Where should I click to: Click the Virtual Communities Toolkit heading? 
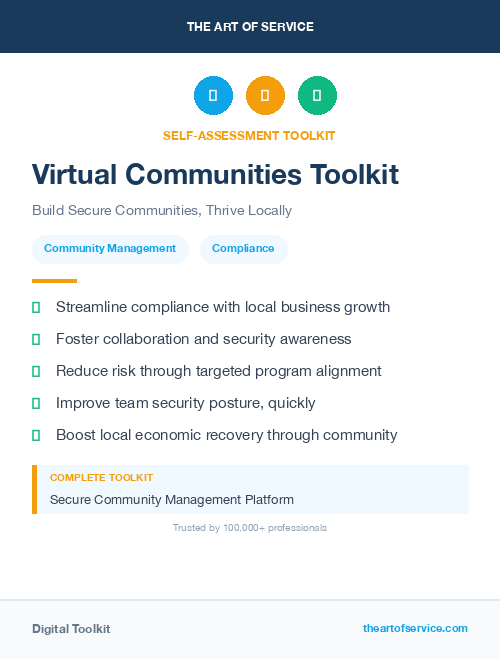(x=215, y=174)
